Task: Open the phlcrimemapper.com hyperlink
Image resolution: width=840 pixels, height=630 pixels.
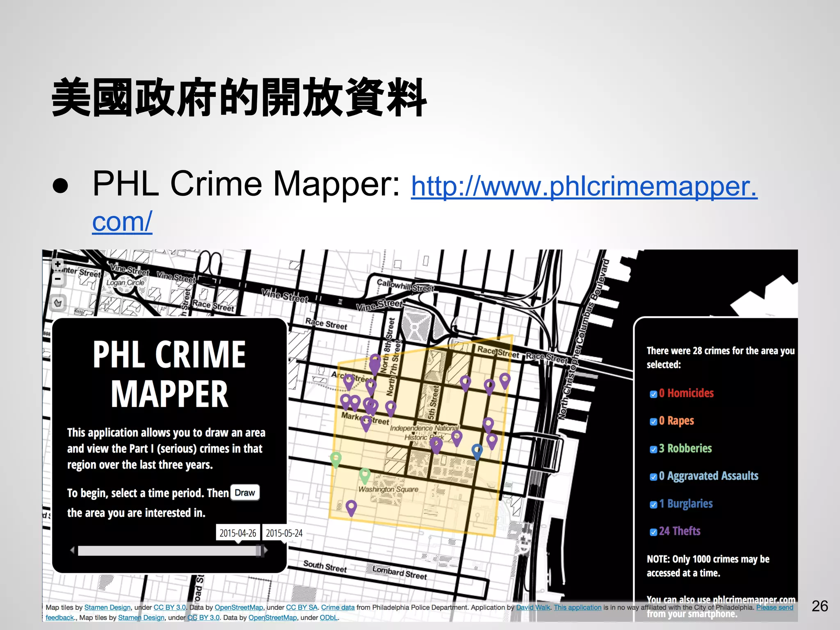Action: [584, 187]
